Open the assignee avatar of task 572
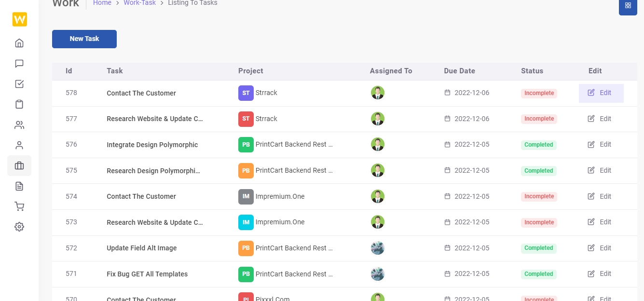Image resolution: width=644 pixels, height=301 pixels. [x=378, y=248]
